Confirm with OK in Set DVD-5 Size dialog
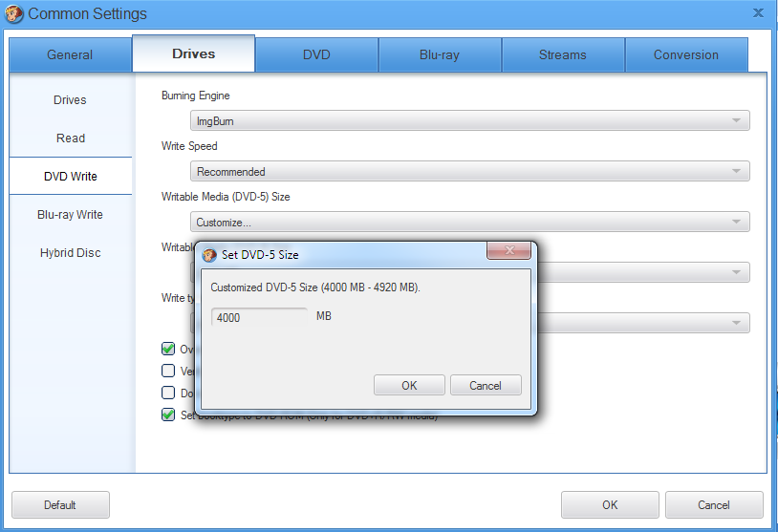 pyautogui.click(x=409, y=385)
